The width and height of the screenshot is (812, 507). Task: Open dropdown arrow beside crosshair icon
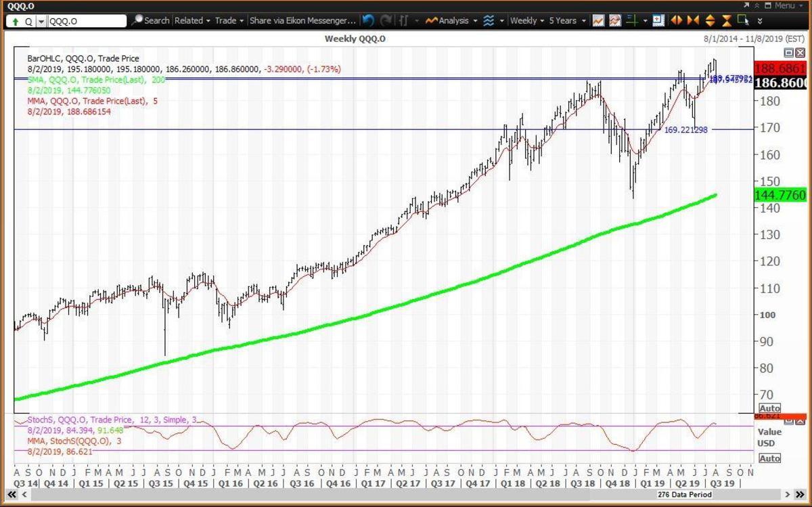click(645, 21)
